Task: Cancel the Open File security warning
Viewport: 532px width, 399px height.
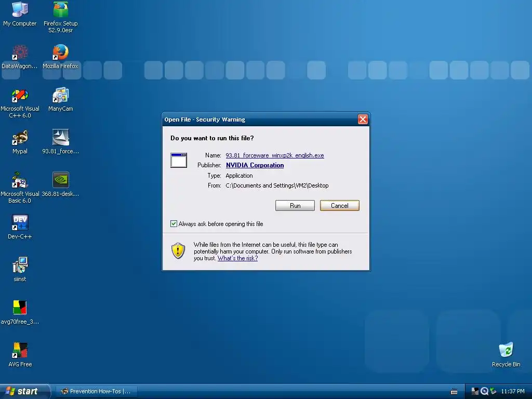Action: pyautogui.click(x=339, y=205)
